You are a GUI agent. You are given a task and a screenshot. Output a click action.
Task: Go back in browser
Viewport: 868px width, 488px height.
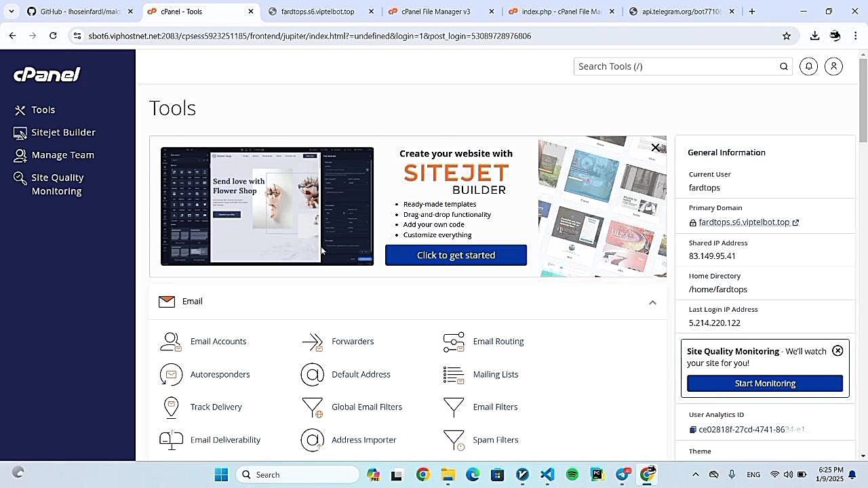[12, 36]
